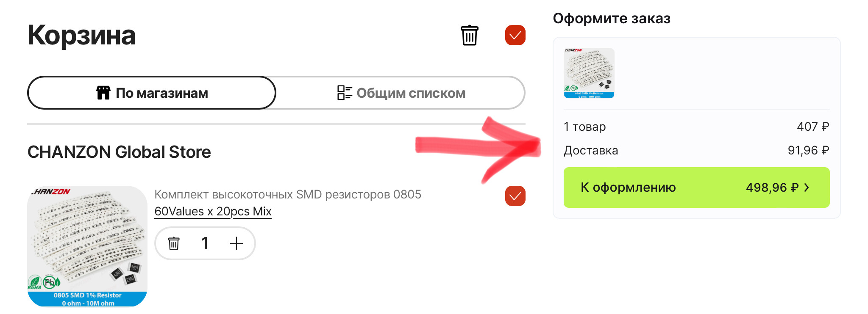Click the small product thumbnail in order summary
868x314 pixels.
[x=589, y=73]
